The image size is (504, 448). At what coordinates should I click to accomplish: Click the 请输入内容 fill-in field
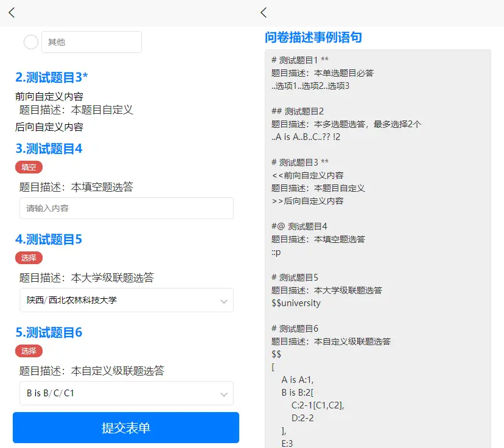coord(126,208)
